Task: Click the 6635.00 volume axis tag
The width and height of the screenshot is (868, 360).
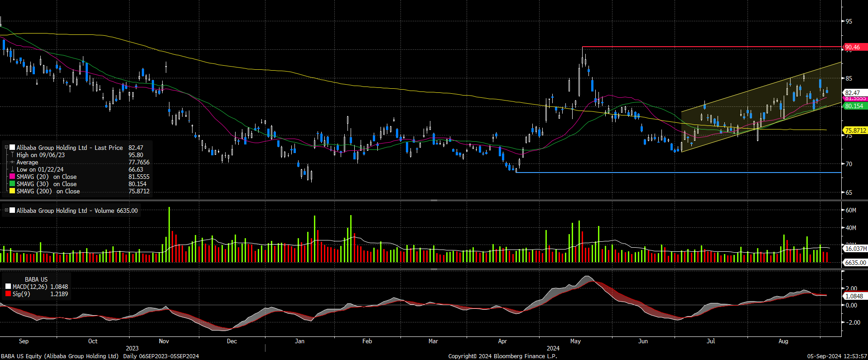Action: 855,263
